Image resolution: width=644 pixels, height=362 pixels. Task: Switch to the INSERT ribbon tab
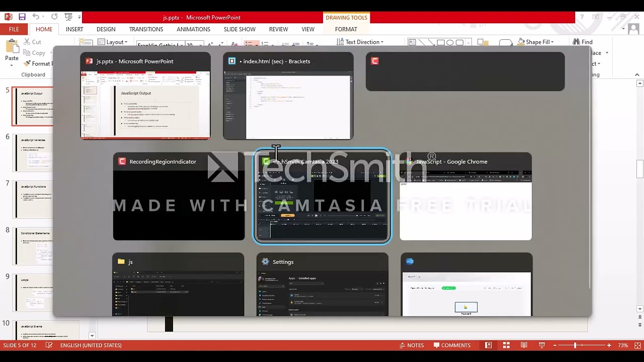coord(74,29)
